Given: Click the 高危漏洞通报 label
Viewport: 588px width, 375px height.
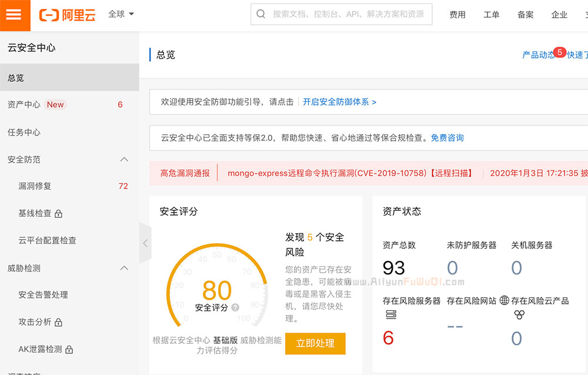Looking at the screenshot, I should click(185, 173).
